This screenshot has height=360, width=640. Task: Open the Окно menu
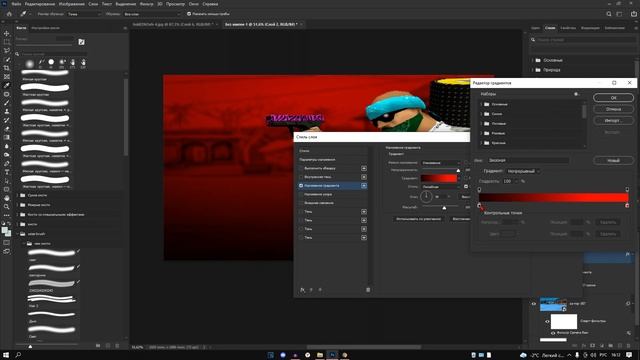pyautogui.click(x=193, y=4)
